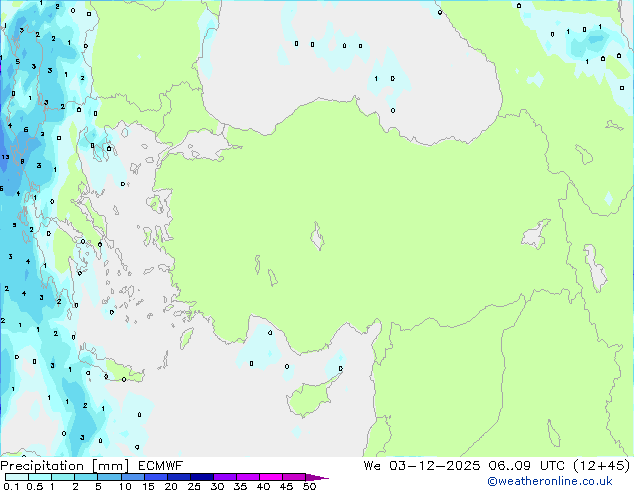Pick the purple 30–35 legend swatch
634x490 pixels.
pos(225,477)
